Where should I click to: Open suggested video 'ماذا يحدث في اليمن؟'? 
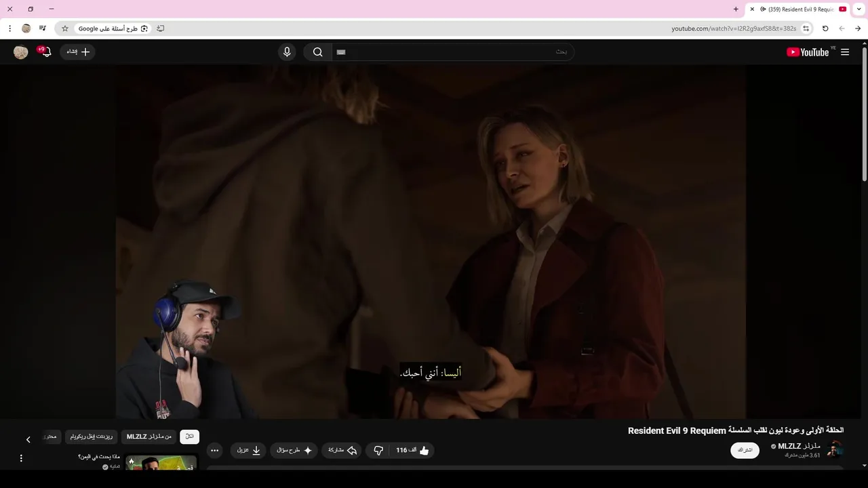(99, 457)
